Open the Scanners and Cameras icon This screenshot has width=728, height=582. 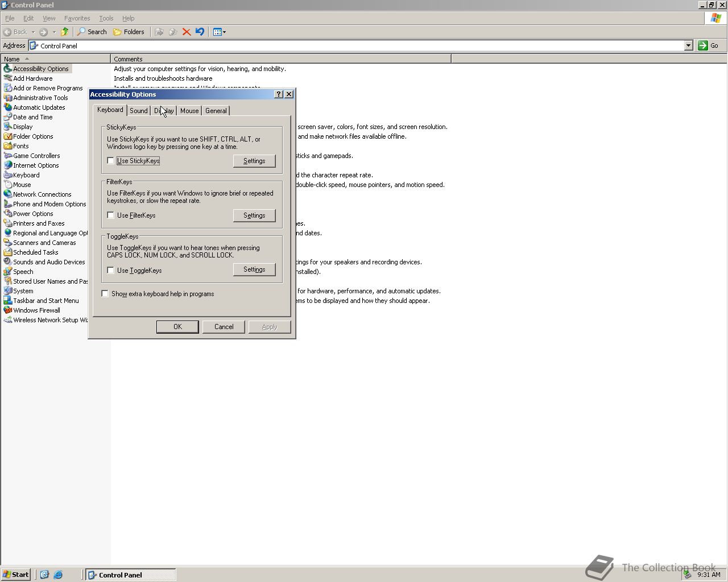(x=7, y=243)
